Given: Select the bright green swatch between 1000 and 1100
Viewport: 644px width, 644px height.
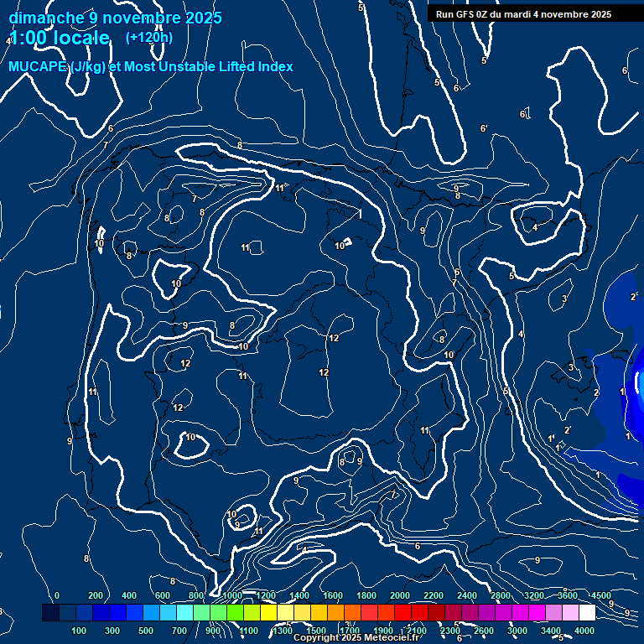Looking at the screenshot, I should (235, 612).
